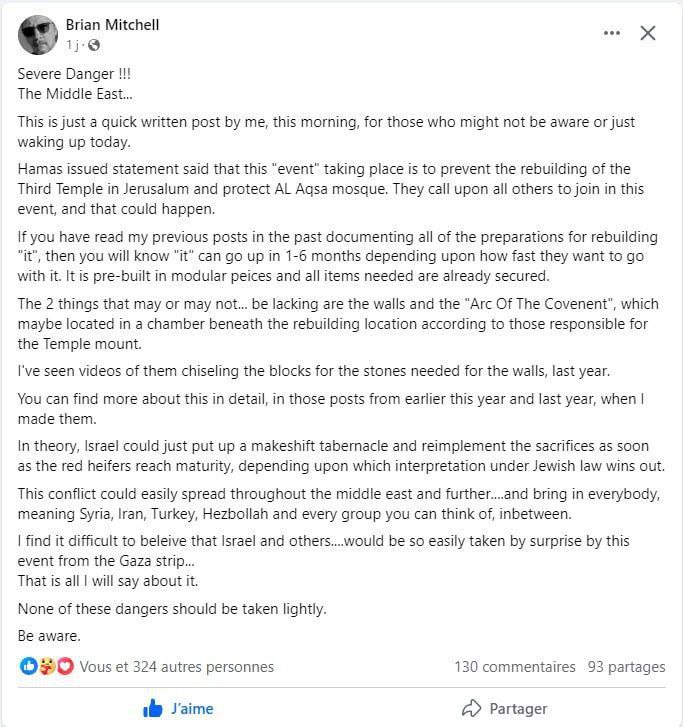Screen dimensions: 683x727
Task: Click the public globe audience icon
Action: coord(94,45)
